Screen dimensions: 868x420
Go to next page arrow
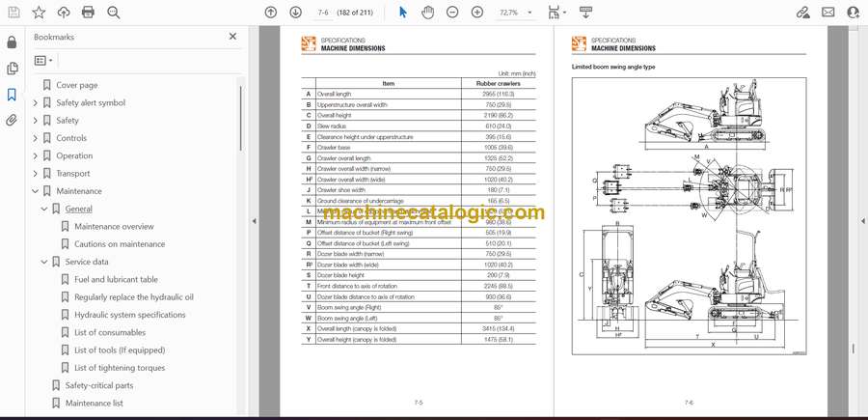[x=296, y=13]
